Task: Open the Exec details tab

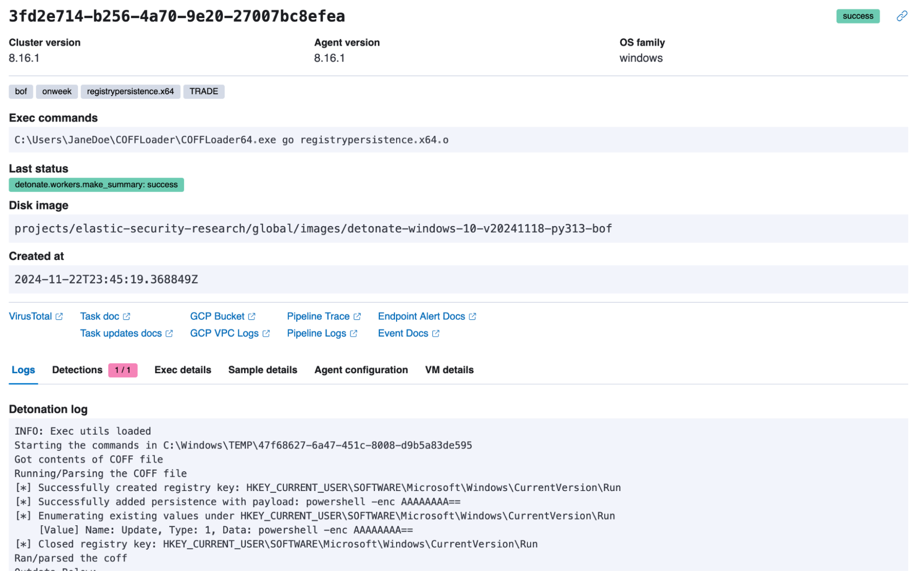Action: click(x=183, y=370)
